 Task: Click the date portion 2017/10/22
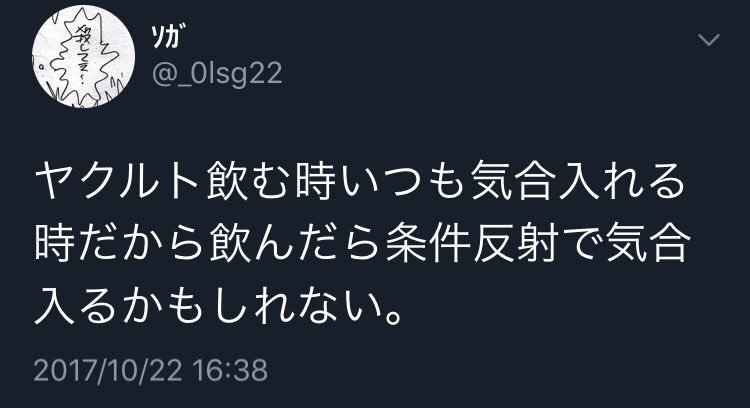pos(108,371)
